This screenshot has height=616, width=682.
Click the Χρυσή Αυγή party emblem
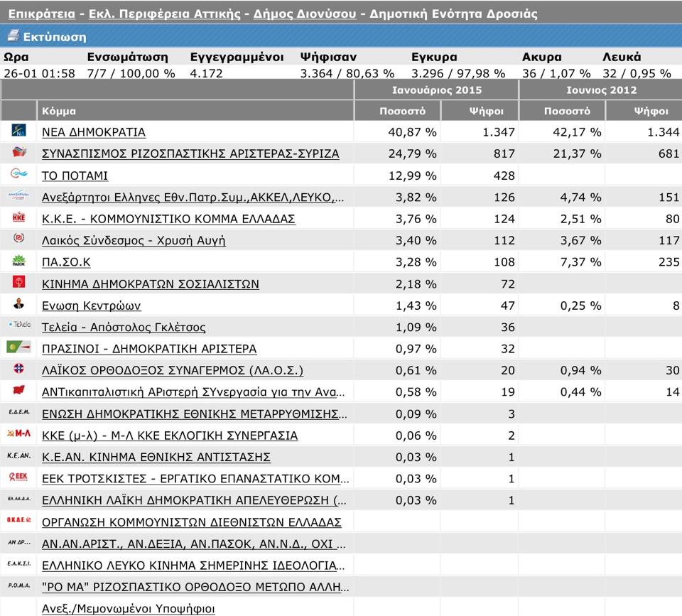coord(18,238)
